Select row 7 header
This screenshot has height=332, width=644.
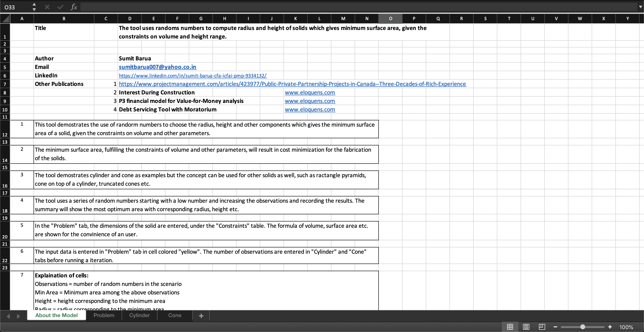pyautogui.click(x=5, y=84)
